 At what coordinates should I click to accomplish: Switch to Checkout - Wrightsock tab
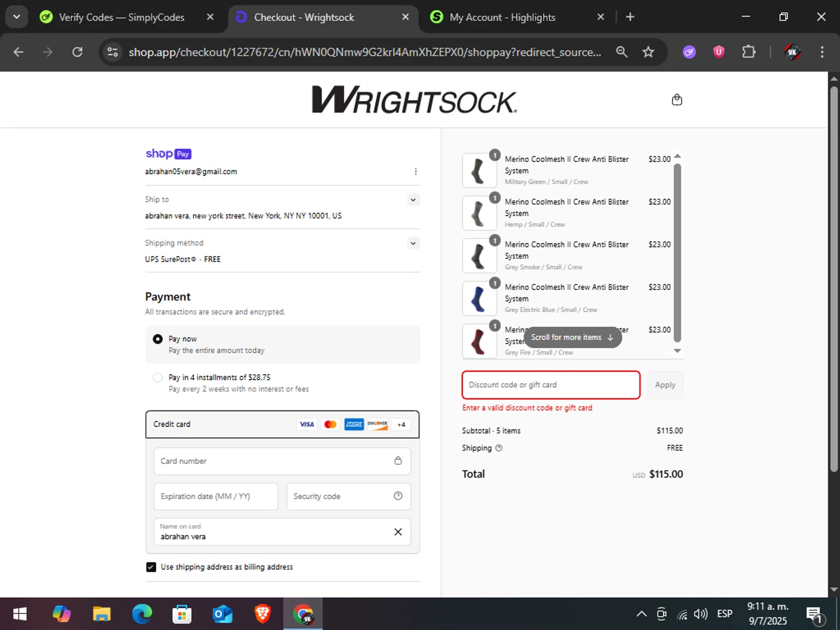(x=323, y=17)
